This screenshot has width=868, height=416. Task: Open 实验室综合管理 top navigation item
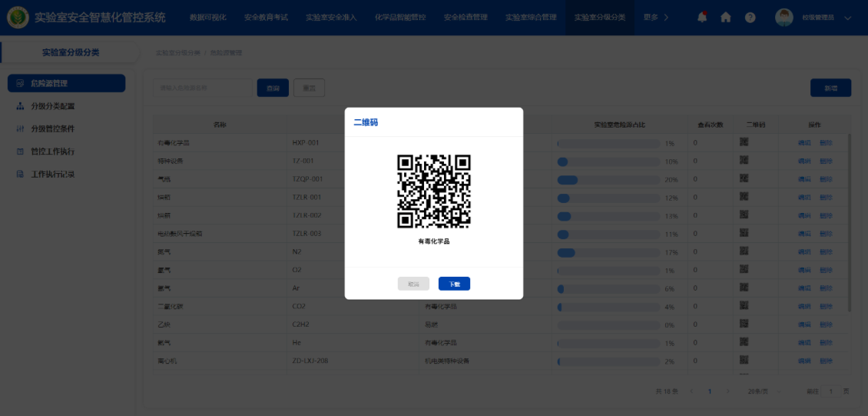click(x=531, y=17)
